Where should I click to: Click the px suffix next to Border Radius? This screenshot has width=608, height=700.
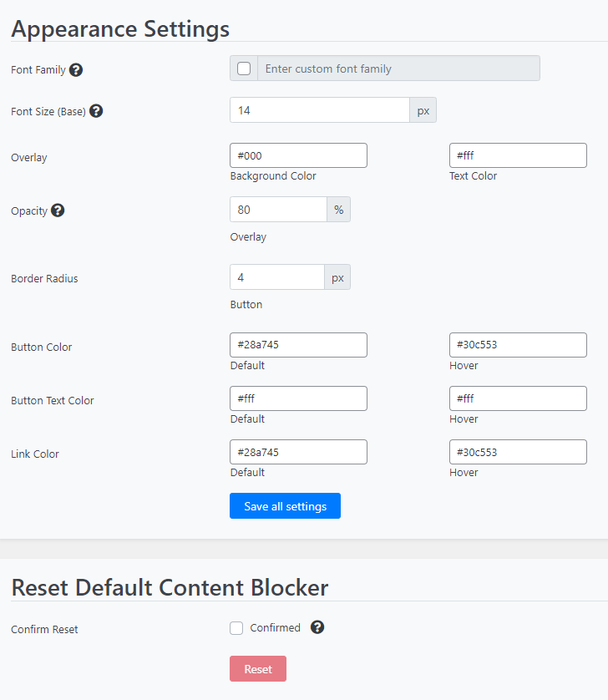coord(337,276)
